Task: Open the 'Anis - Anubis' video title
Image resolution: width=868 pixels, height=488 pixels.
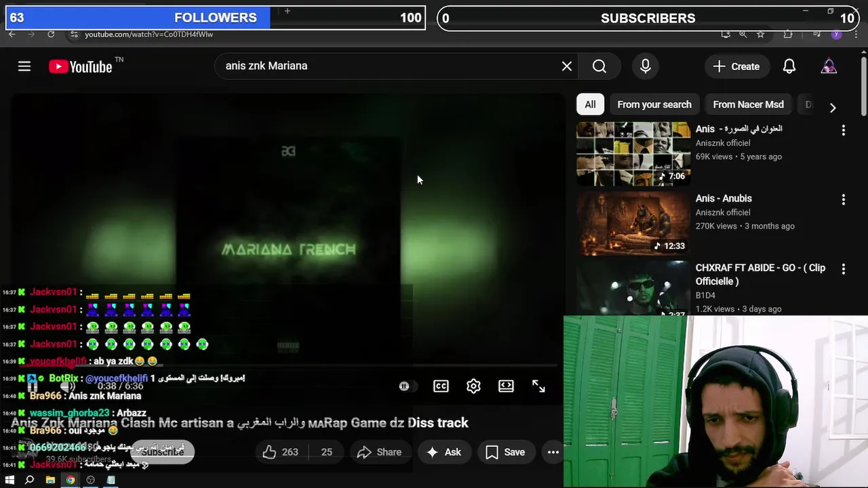Action: (x=724, y=198)
